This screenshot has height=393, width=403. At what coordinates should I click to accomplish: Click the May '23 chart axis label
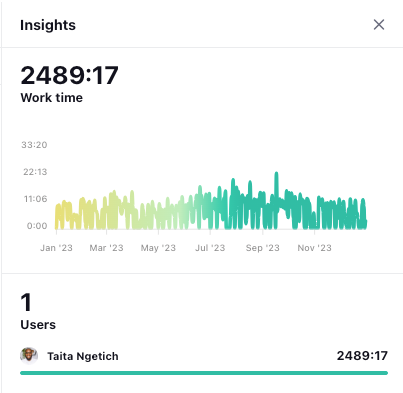point(158,248)
